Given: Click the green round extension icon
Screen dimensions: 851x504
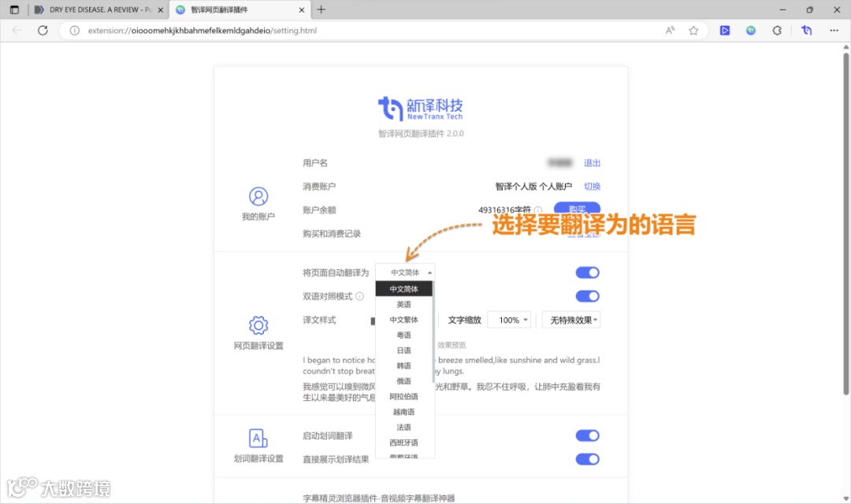Looking at the screenshot, I should (751, 31).
